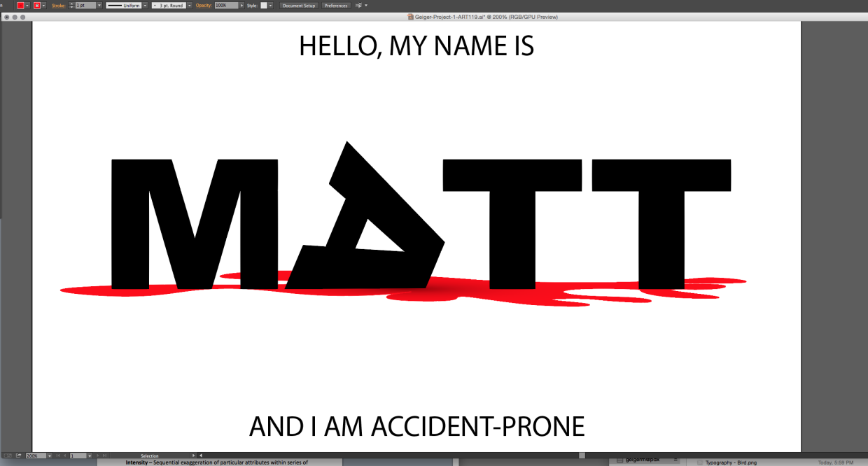This screenshot has width=868, height=466.
Task: Click the graphic Style swatch
Action: pos(263,6)
